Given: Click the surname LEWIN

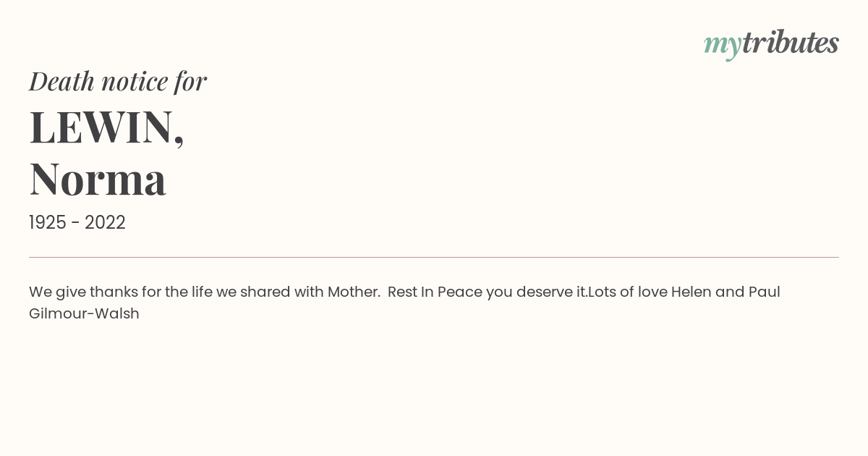Looking at the screenshot, I should coord(101,127).
